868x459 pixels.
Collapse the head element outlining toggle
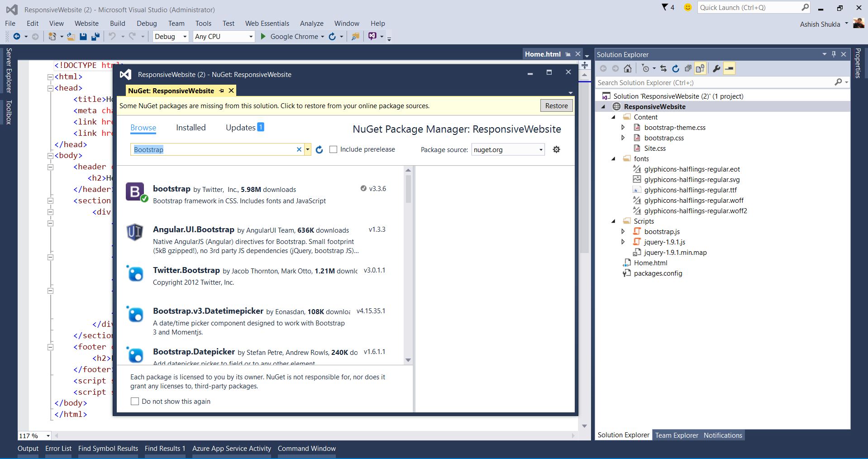(x=51, y=88)
